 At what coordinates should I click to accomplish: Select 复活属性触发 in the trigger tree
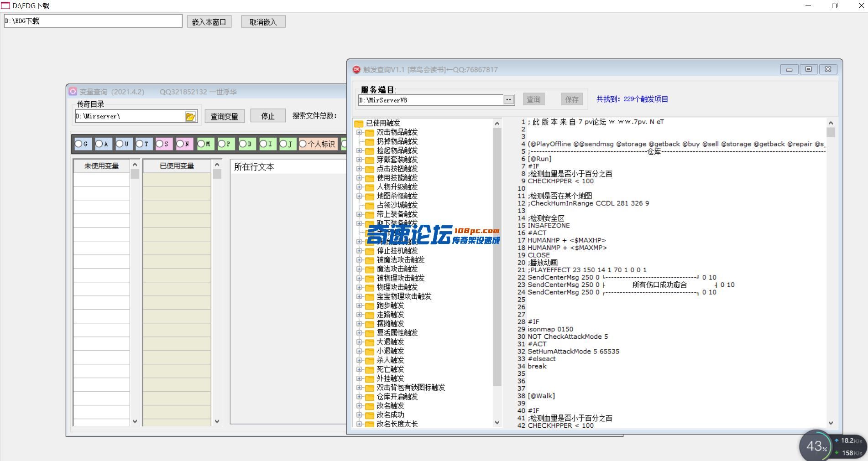397,333
